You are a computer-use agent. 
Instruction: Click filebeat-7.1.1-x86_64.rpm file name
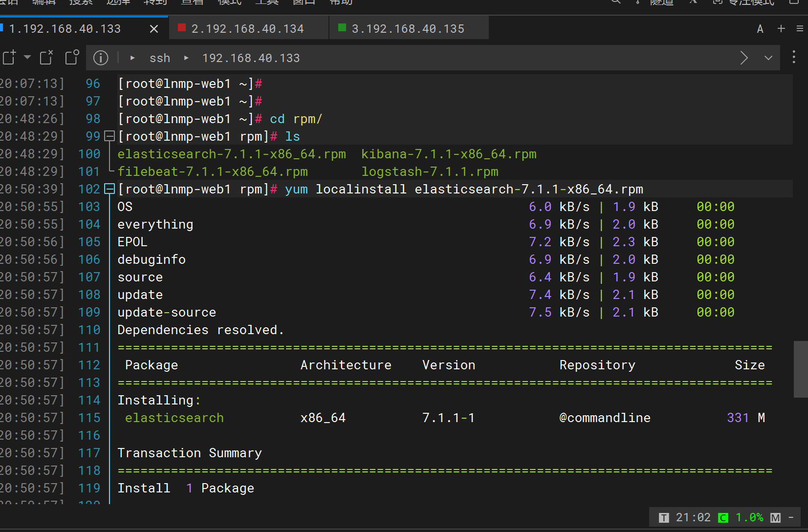point(213,171)
